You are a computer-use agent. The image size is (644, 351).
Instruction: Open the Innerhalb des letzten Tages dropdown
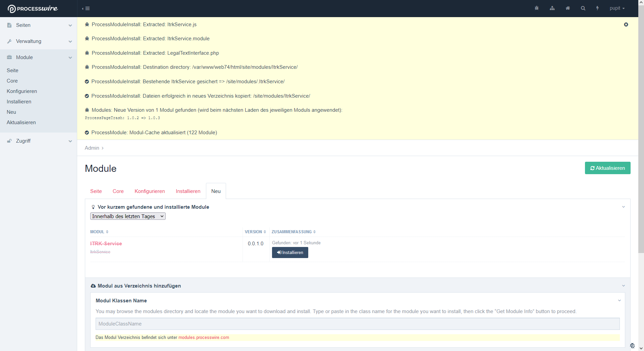point(128,216)
